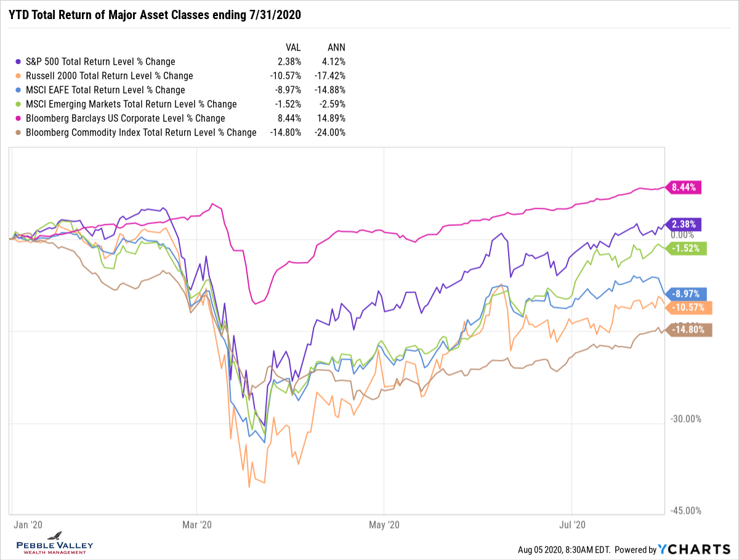Click the YCharts logo
The image size is (739, 560).
click(x=698, y=550)
